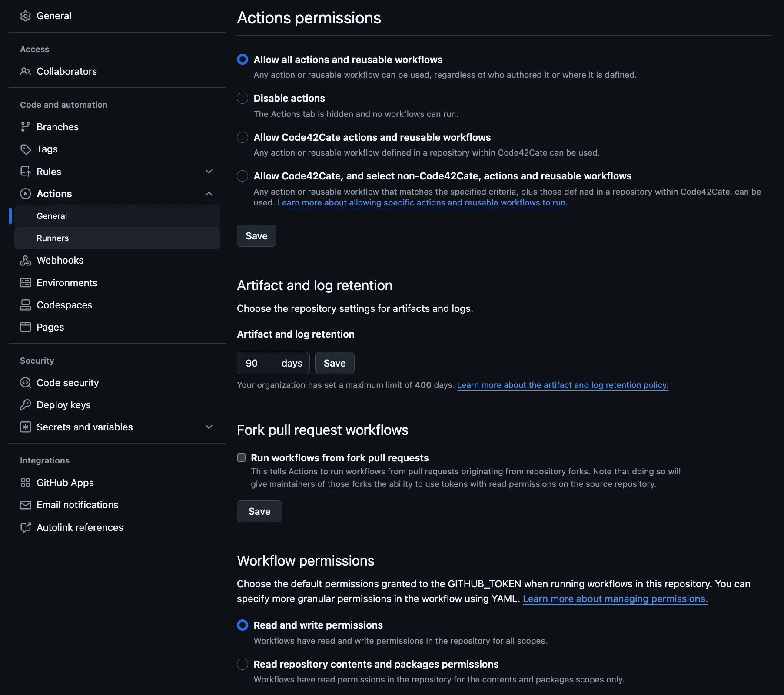Image resolution: width=784 pixels, height=695 pixels.
Task: Expand Secrets and variables
Action: (209, 427)
